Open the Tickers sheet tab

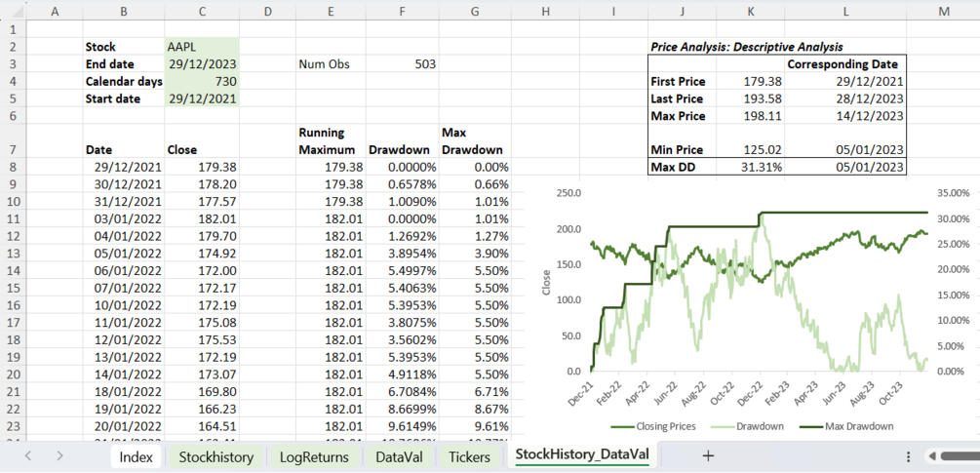pyautogui.click(x=469, y=456)
